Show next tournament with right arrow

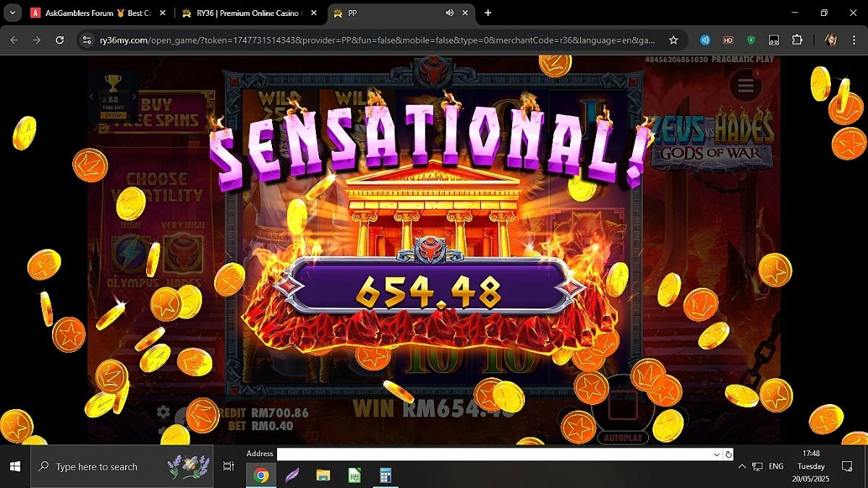[133, 97]
